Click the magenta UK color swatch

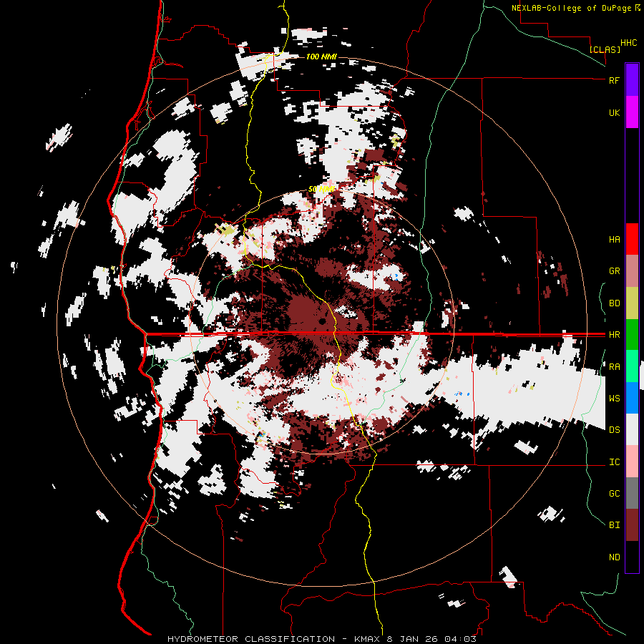(632, 112)
